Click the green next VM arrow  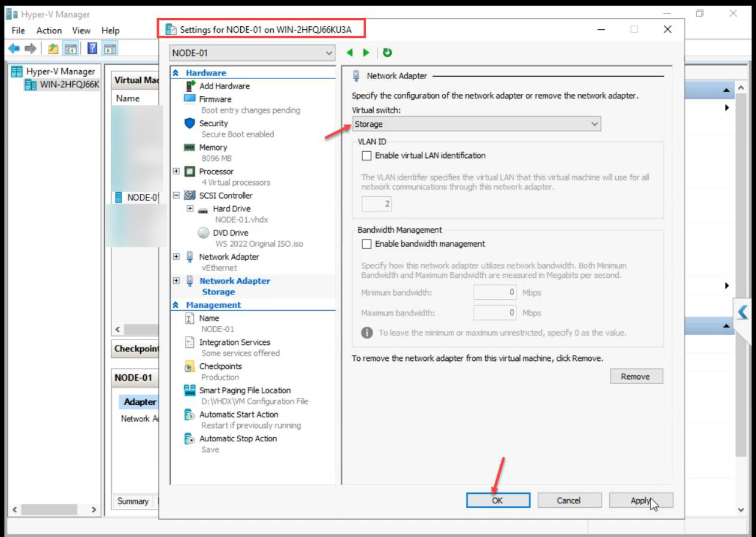(365, 53)
